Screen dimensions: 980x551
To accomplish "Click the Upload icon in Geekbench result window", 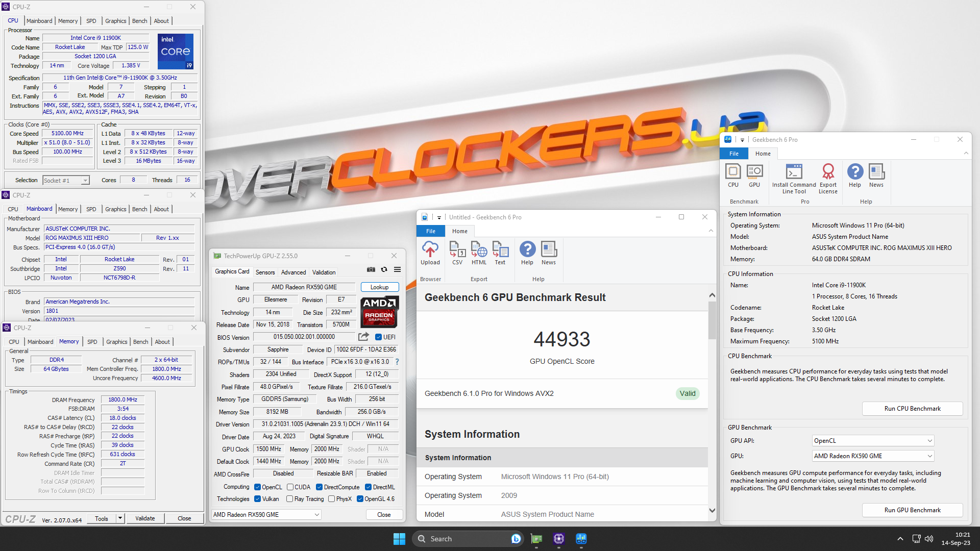I will 430,253.
